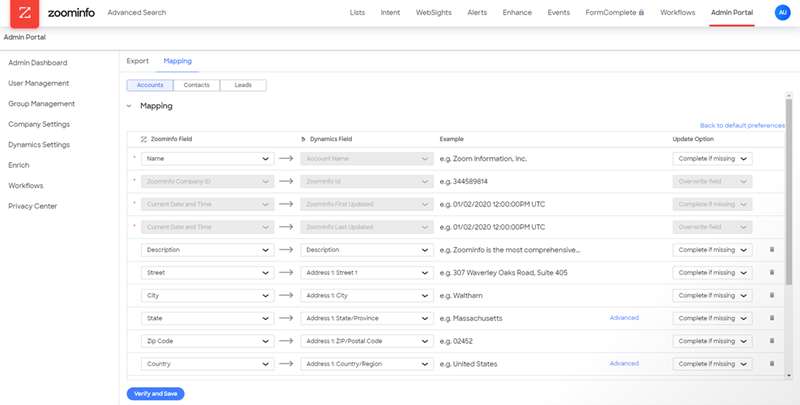The width and height of the screenshot is (800, 405).
Task: Open Admin Portal in top navigation
Action: coord(732,13)
